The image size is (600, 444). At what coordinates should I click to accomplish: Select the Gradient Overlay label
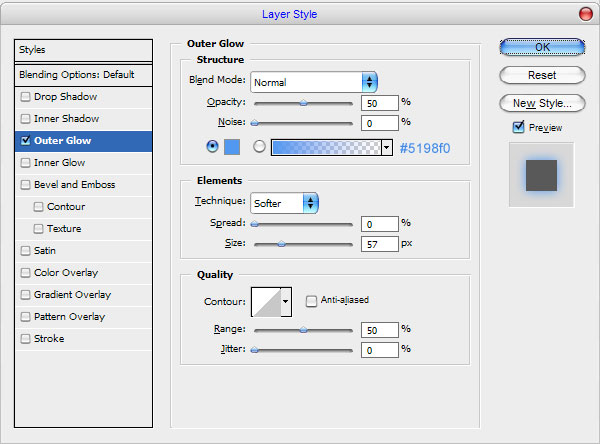tap(72, 295)
